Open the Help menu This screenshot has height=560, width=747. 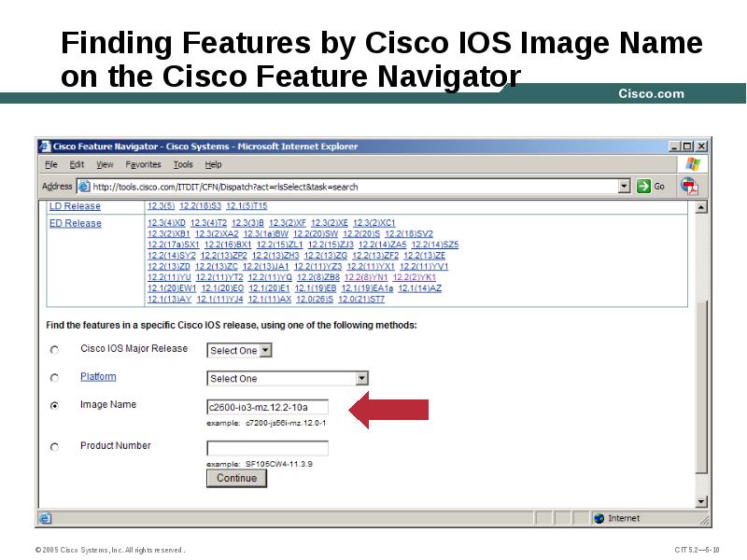click(x=214, y=165)
